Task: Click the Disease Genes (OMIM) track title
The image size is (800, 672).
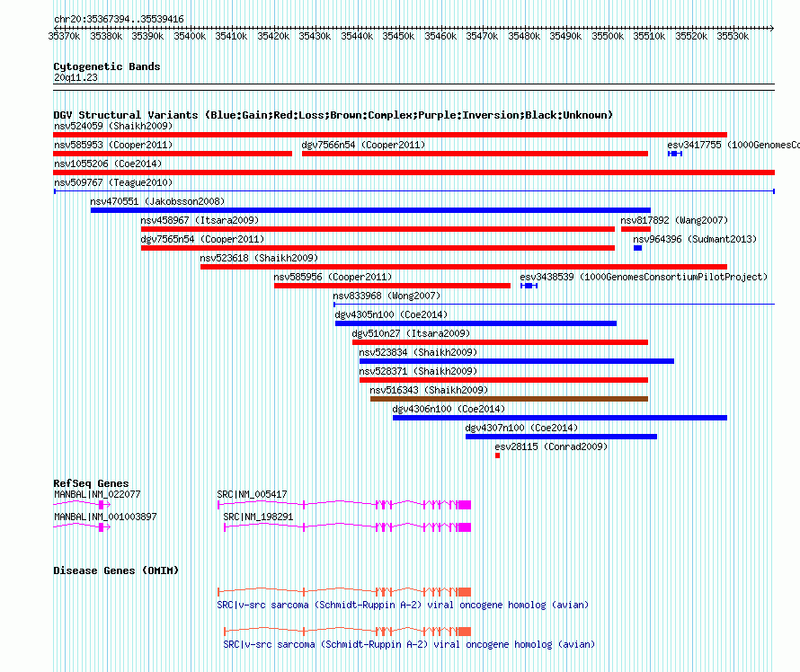Action: (116, 570)
